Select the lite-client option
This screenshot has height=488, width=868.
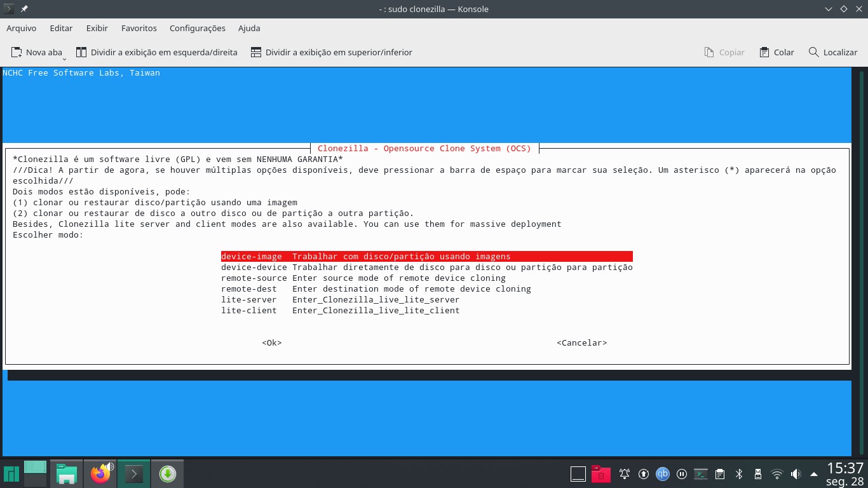pyautogui.click(x=341, y=310)
